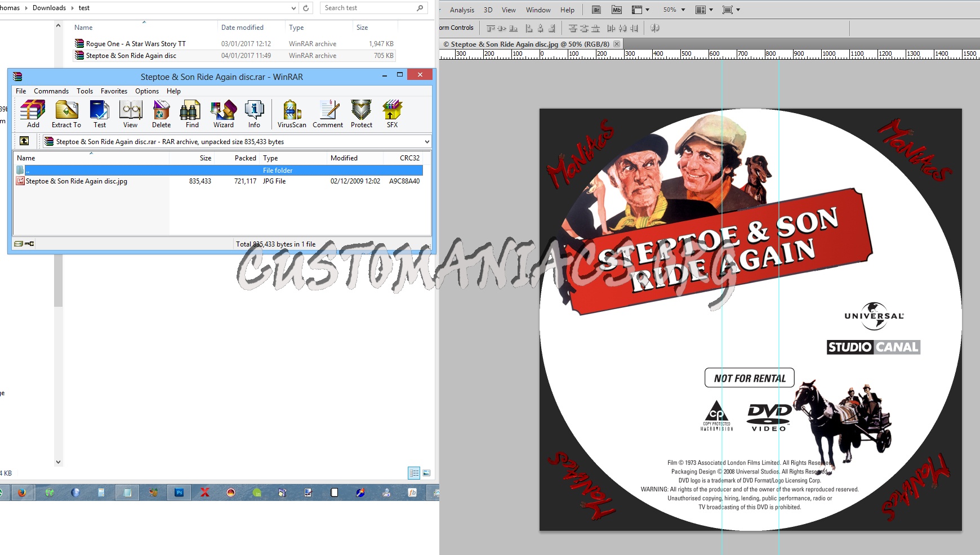Click the Delete icon in WinRAR
980x555 pixels.
tap(161, 114)
